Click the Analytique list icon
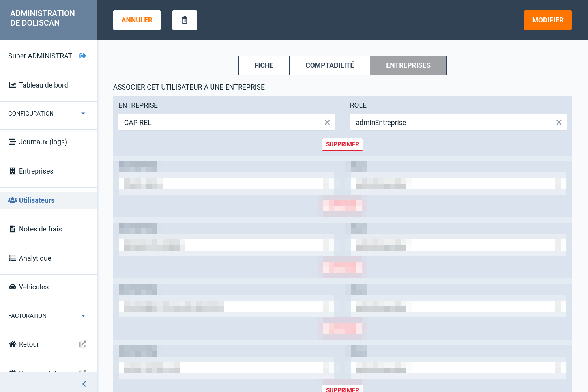 (13, 258)
